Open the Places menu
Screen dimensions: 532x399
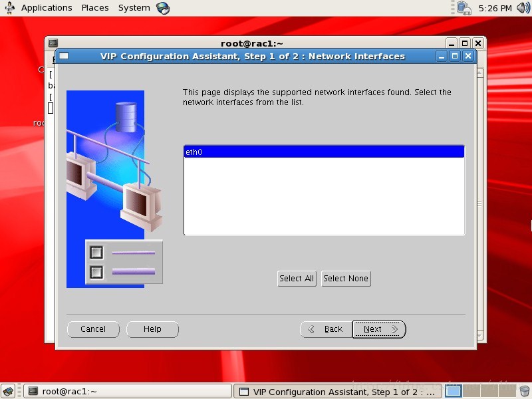95,8
